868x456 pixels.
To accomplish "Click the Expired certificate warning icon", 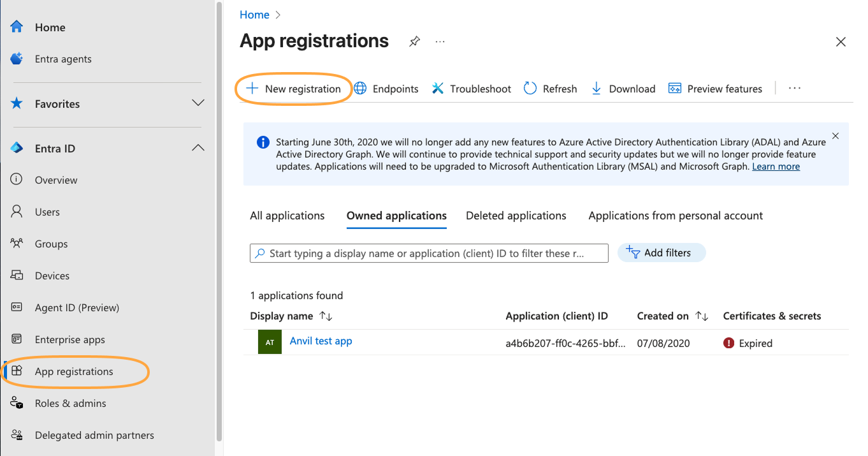I will [x=730, y=343].
